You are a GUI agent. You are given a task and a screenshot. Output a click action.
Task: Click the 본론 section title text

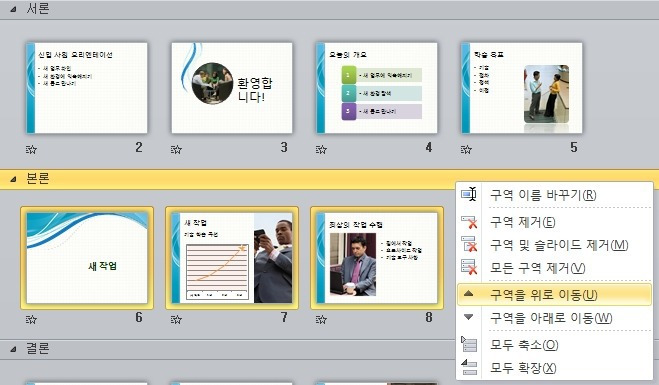coord(38,179)
